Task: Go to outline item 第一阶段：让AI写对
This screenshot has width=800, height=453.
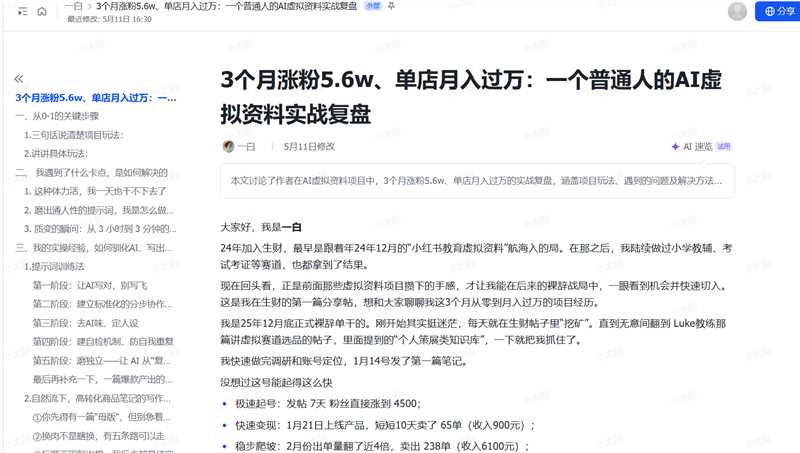Action: tap(90, 286)
